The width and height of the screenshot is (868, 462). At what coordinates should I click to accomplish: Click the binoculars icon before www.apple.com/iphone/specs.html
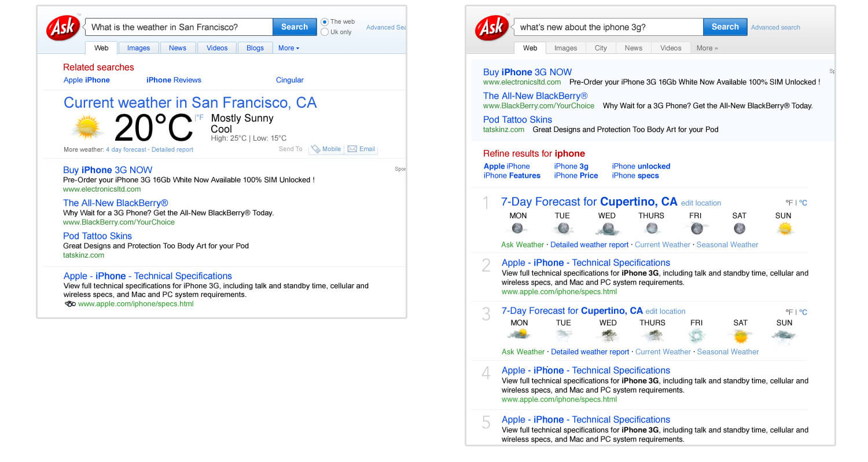70,304
